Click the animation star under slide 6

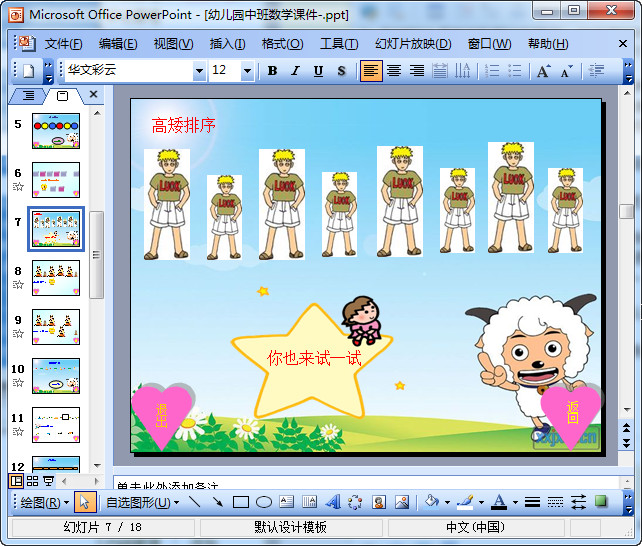coord(18,187)
